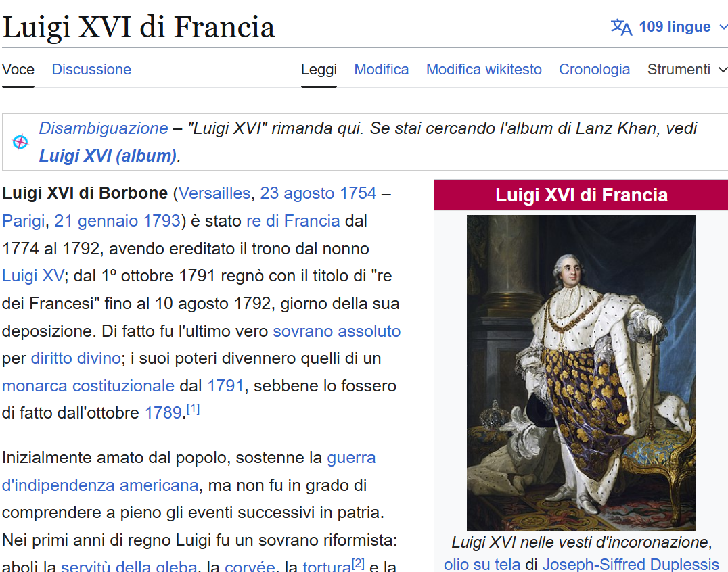The image size is (728, 572).
Task: Open the Joseph-Siffred Duplessis link
Action: [631, 564]
